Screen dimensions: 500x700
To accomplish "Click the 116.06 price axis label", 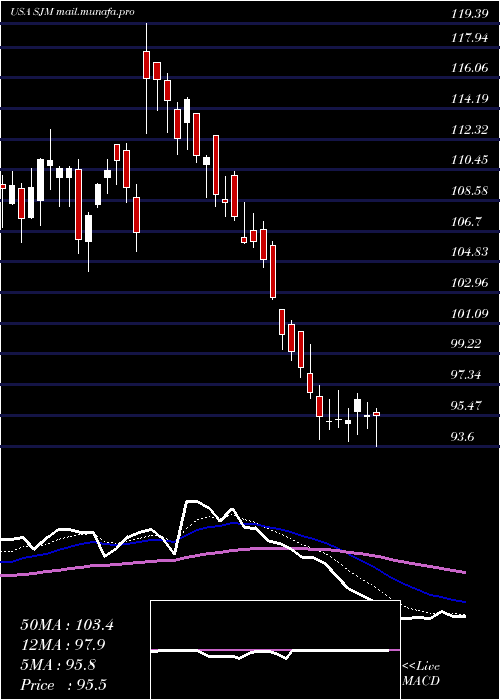I will [469, 68].
